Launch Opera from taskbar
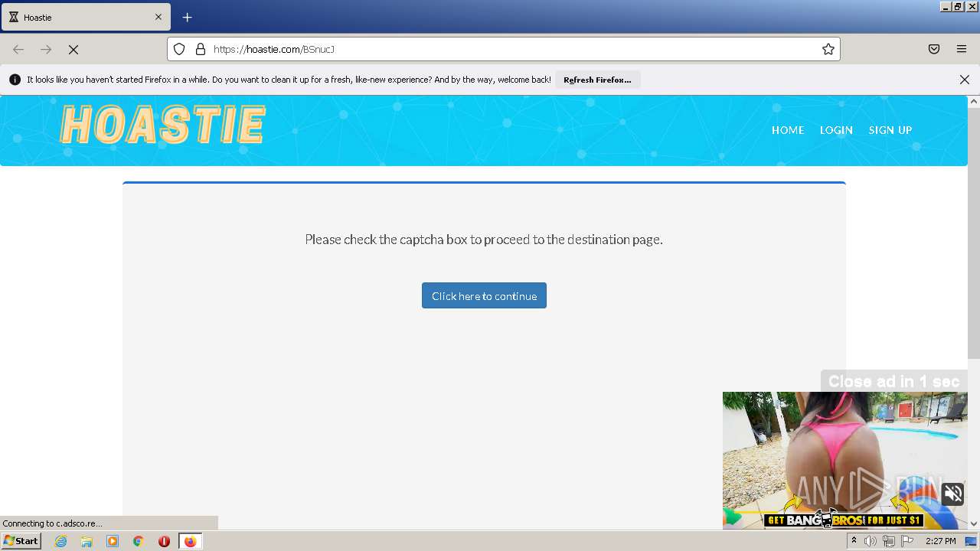Screen dimensions: 980x551 click(164, 541)
